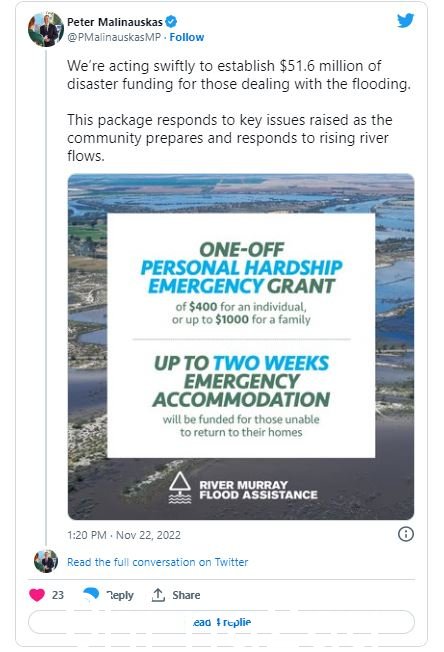The width and height of the screenshot is (444, 652).
Task: Follow Peter Malinauskas
Action: pyautogui.click(x=187, y=37)
